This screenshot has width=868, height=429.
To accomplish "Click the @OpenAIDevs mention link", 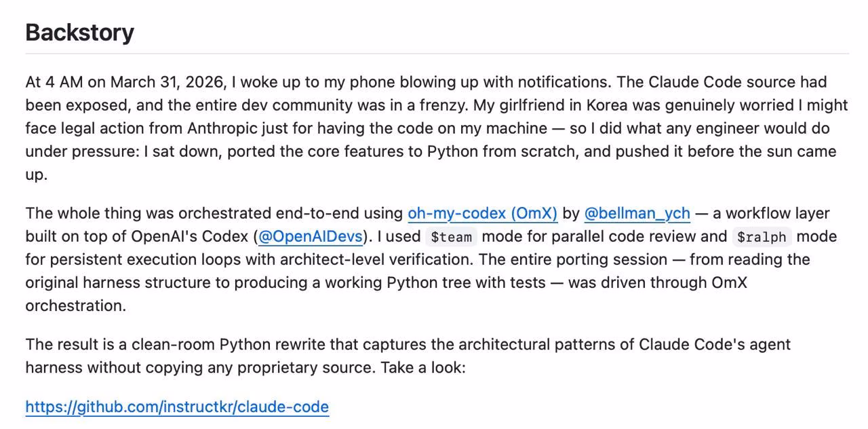I will [311, 236].
